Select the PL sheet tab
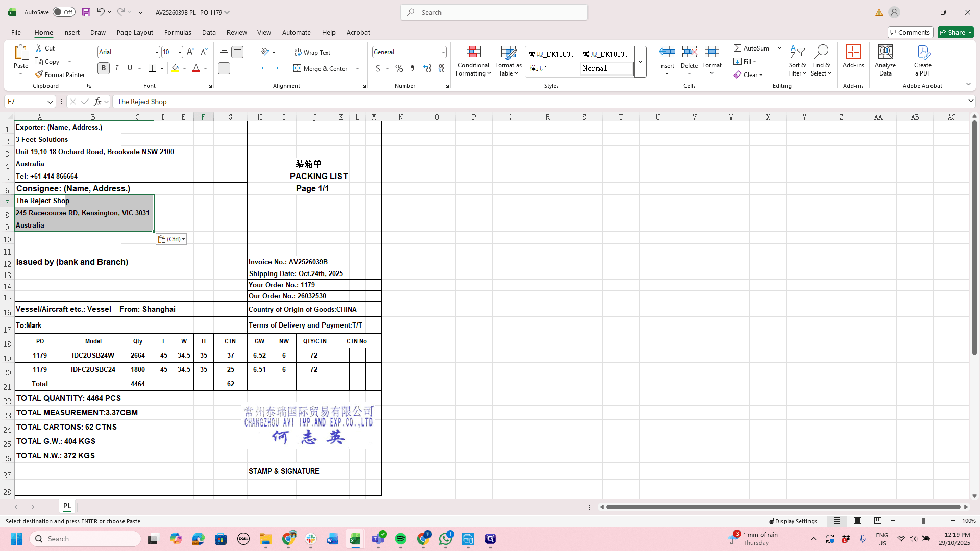This screenshot has width=980, height=551. 67,506
